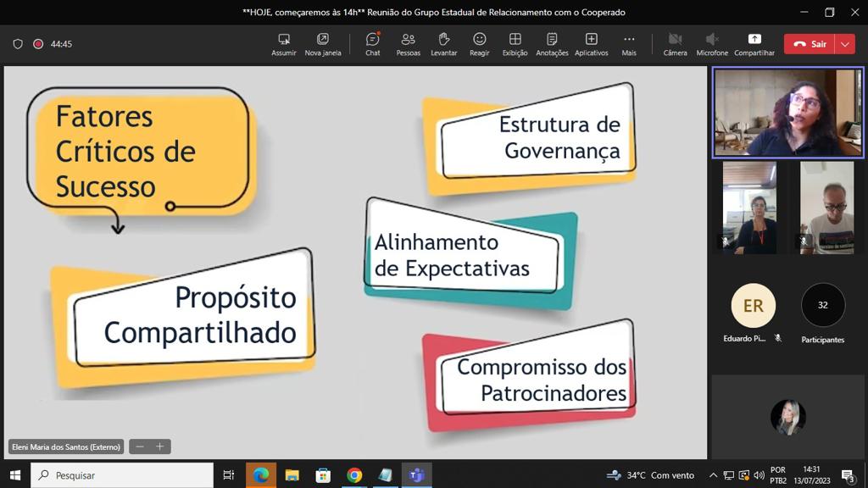Click Assumir to take control
The height and width of the screenshot is (488, 868).
coord(284,44)
